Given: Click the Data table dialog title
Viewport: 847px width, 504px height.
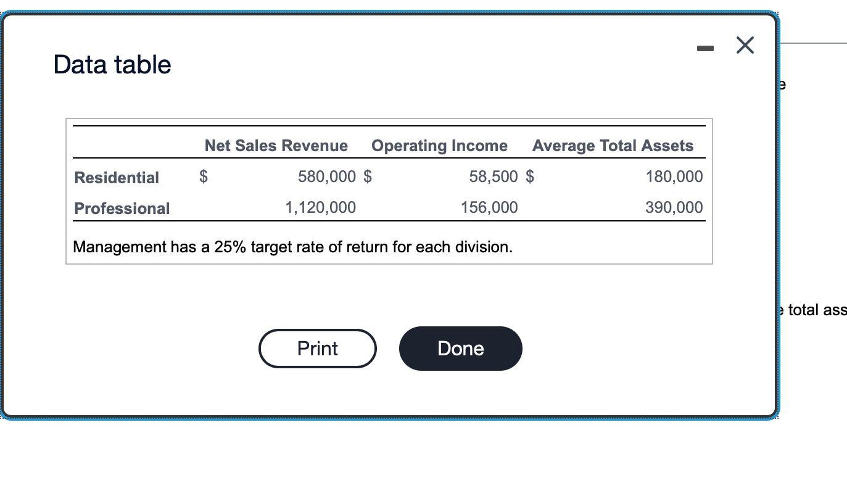Looking at the screenshot, I should [112, 64].
